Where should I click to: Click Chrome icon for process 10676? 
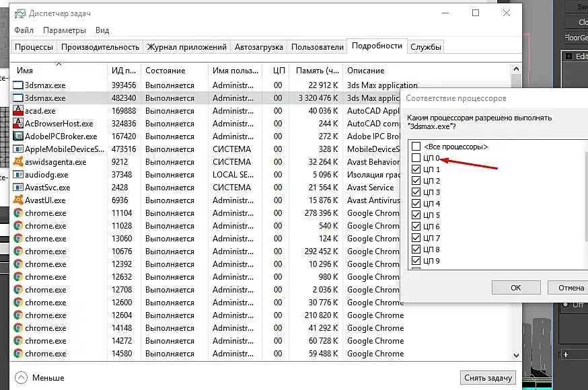click(x=18, y=251)
